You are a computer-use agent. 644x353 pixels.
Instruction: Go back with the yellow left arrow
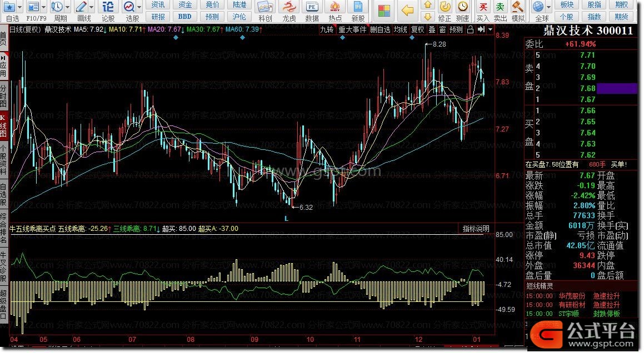pyautogui.click(x=407, y=11)
